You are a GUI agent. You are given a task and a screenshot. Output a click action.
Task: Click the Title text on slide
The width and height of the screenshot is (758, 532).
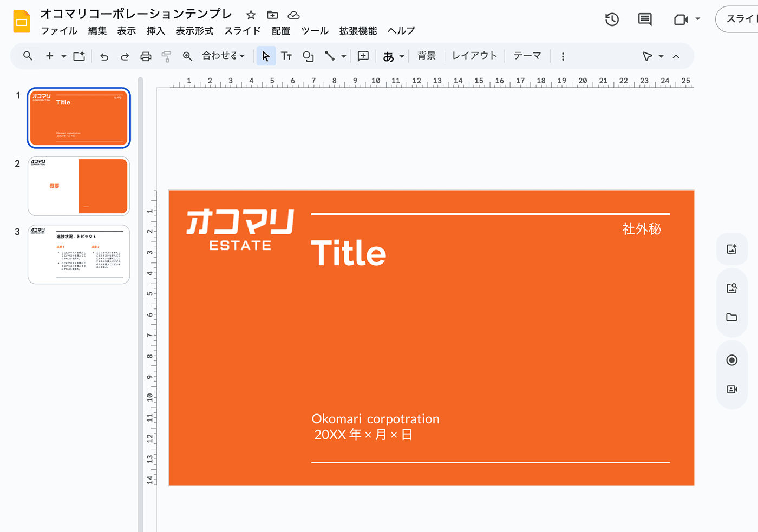pyautogui.click(x=348, y=253)
